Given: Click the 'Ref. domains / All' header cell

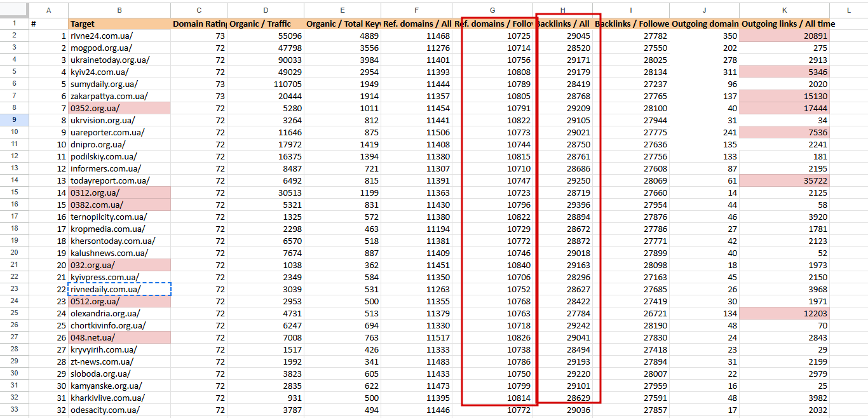Looking at the screenshot, I should click(x=416, y=24).
